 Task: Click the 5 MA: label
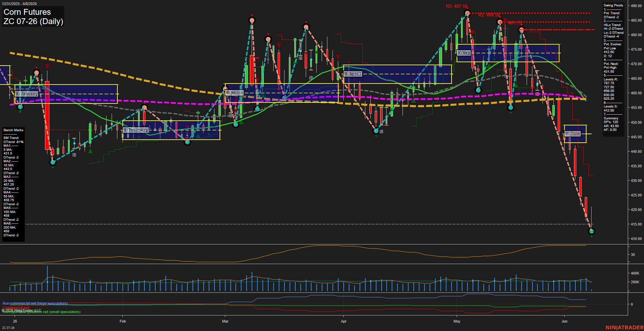pyautogui.click(x=8, y=150)
